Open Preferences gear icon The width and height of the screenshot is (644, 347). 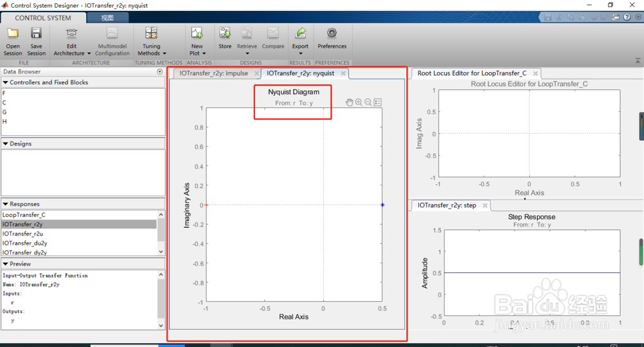(x=332, y=33)
